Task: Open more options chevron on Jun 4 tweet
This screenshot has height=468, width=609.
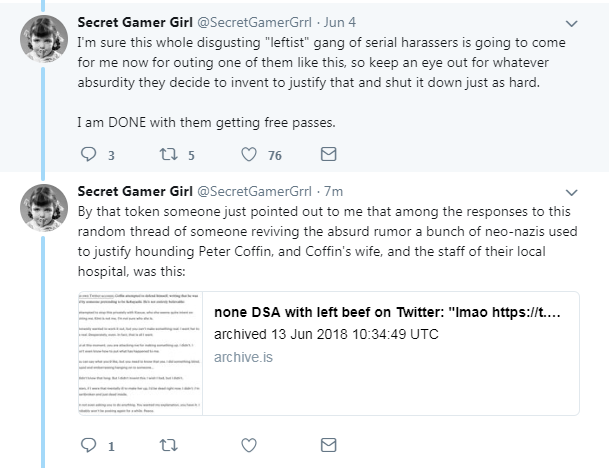Action: pyautogui.click(x=571, y=24)
